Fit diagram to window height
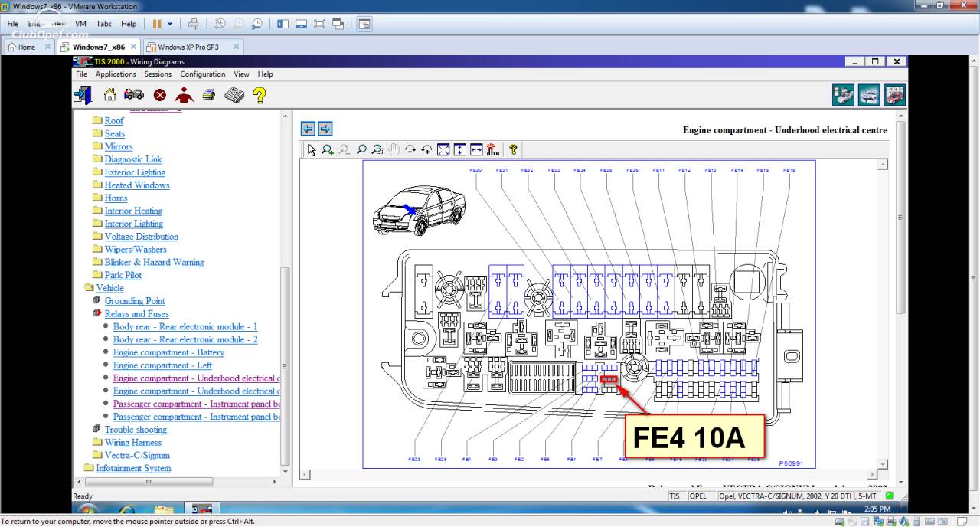Image resolution: width=980 pixels, height=527 pixels. (459, 150)
